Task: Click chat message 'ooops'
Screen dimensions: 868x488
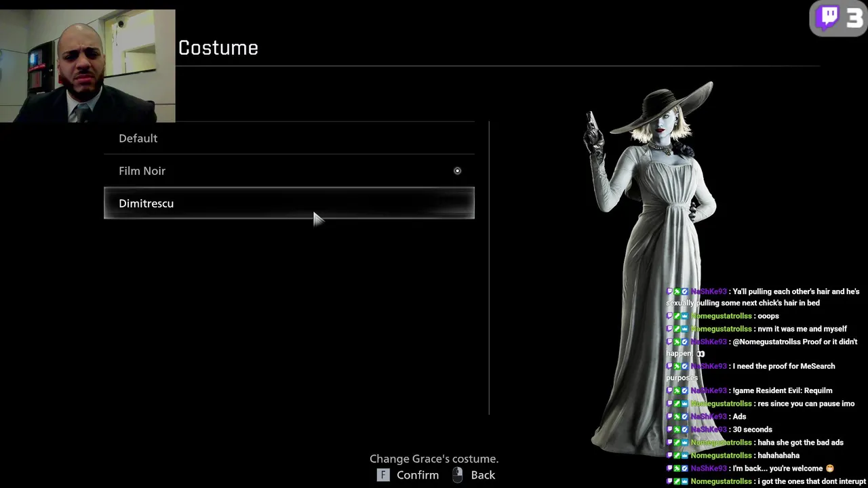Action: tap(768, 316)
